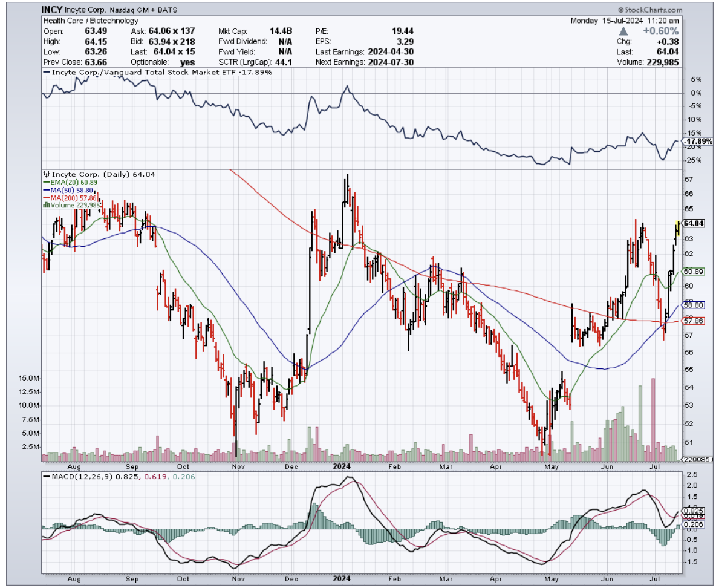
Task: Click the MA(50) blue legend marker
Action: click(47, 189)
